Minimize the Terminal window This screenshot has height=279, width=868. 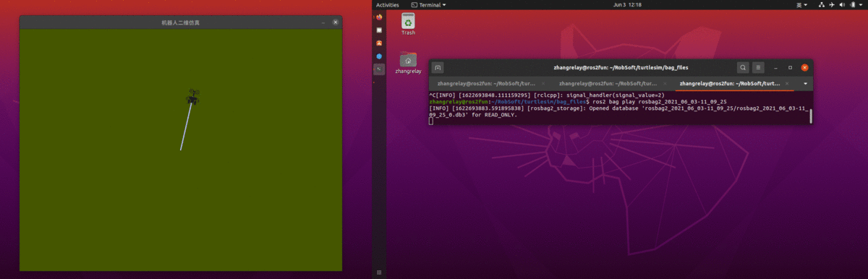point(775,67)
